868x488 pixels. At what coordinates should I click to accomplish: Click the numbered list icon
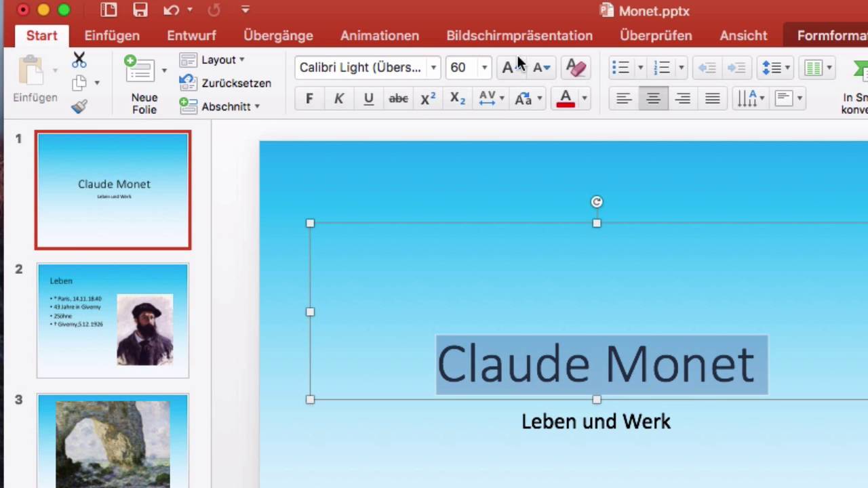pyautogui.click(x=662, y=67)
